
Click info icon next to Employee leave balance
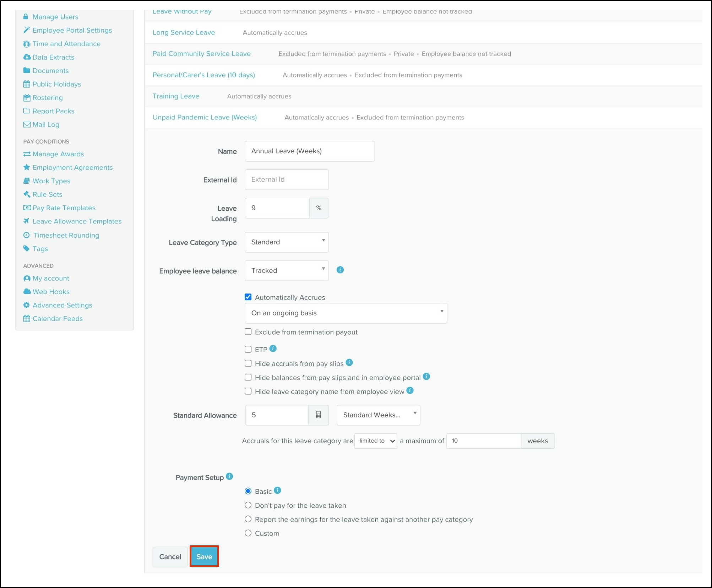click(x=340, y=270)
